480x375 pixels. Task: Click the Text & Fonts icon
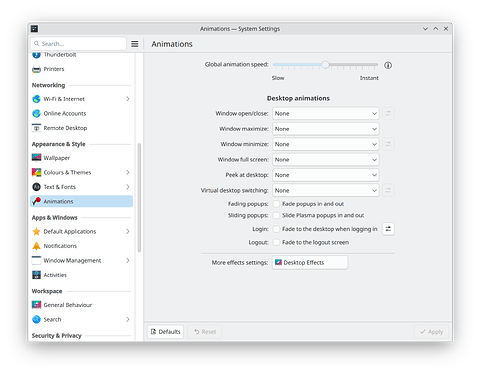coord(36,187)
